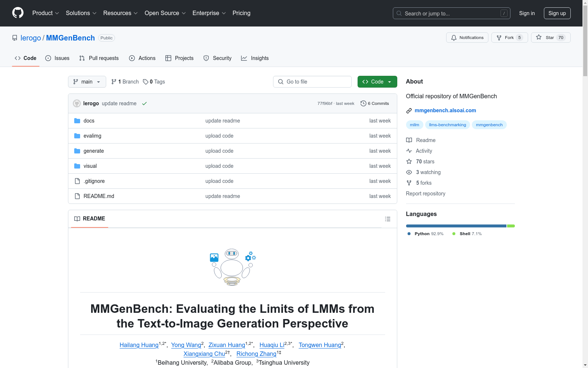
Task: Open the Product menu dropdown
Action: pos(46,13)
